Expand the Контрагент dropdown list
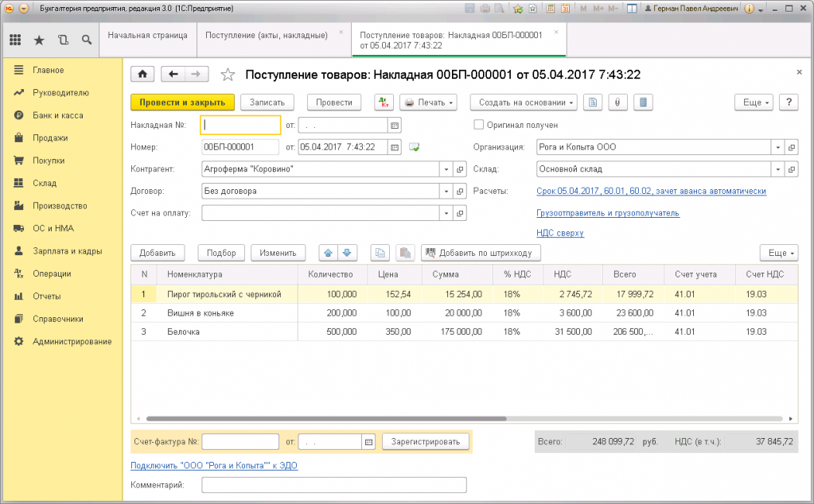 pos(445,169)
